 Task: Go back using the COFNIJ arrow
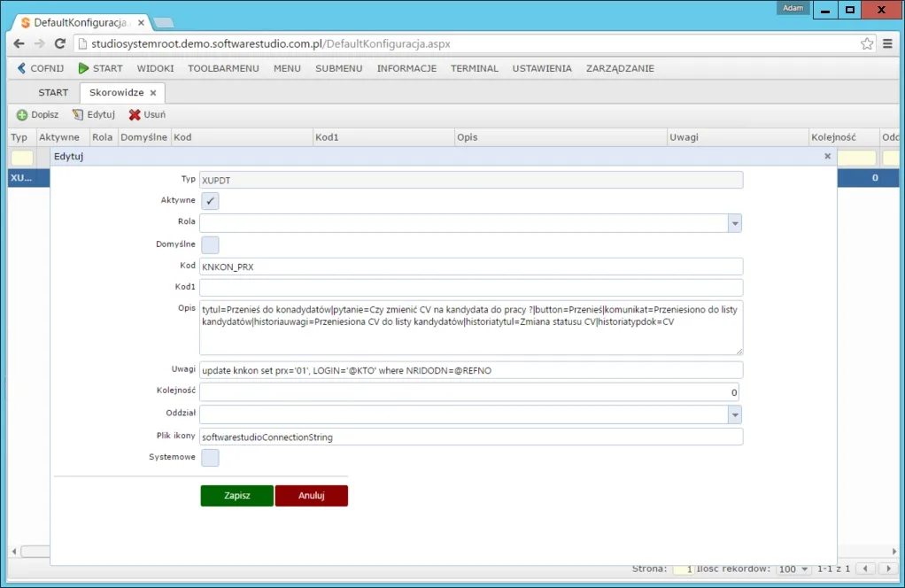(21, 68)
